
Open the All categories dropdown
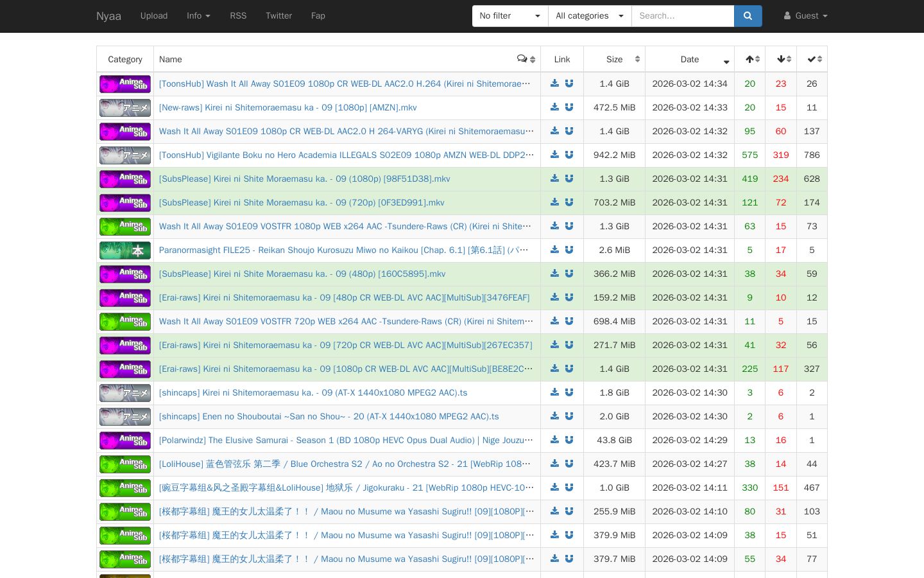click(590, 16)
